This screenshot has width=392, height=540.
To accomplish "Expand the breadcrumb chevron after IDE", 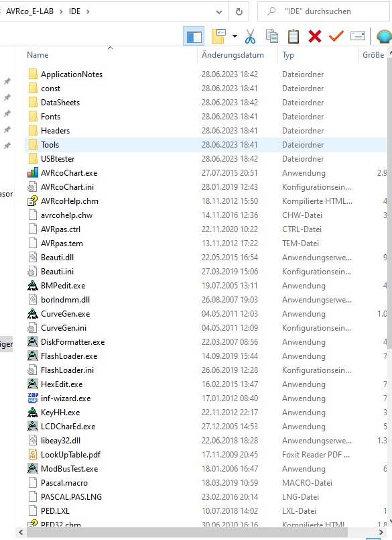I will pyautogui.click(x=88, y=11).
